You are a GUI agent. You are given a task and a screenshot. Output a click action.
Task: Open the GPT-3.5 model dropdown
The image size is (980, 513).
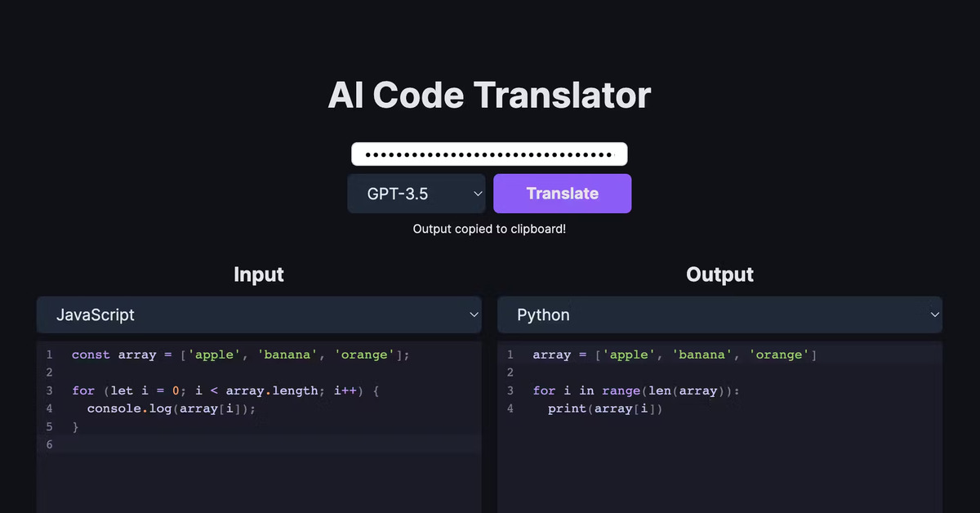416,193
